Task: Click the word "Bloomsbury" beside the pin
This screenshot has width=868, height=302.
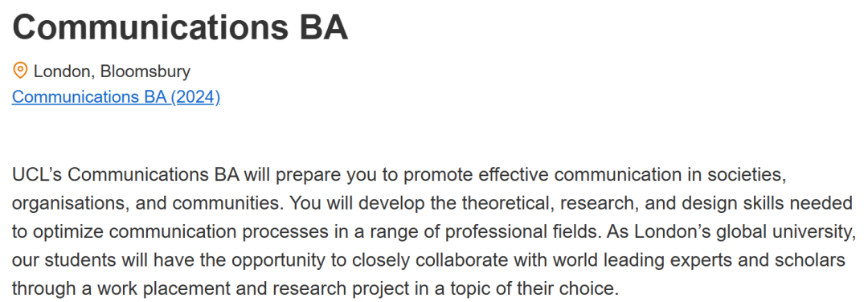Action: tap(145, 71)
